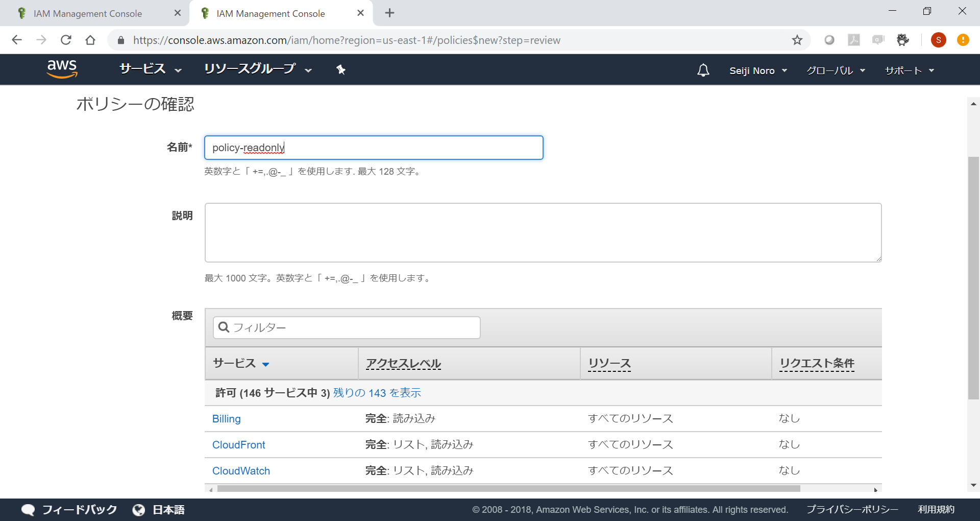Click the puzzle-like extension icon
Viewport: 980px width, 521px height.
[x=903, y=40]
